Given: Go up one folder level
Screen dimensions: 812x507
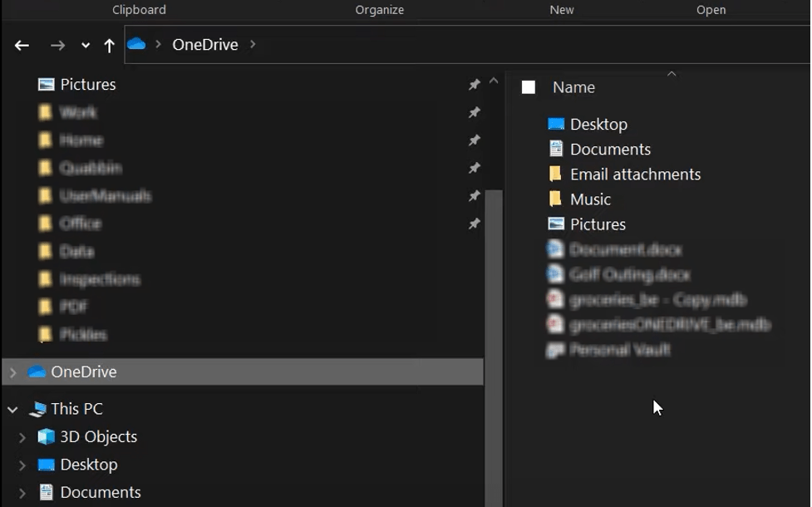Looking at the screenshot, I should [x=109, y=46].
